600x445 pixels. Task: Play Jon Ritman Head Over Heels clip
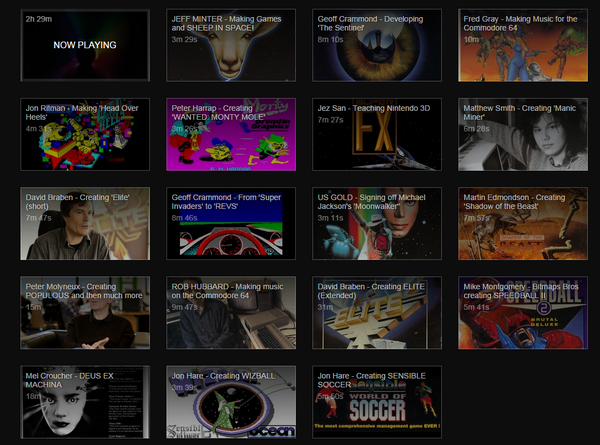click(85, 134)
